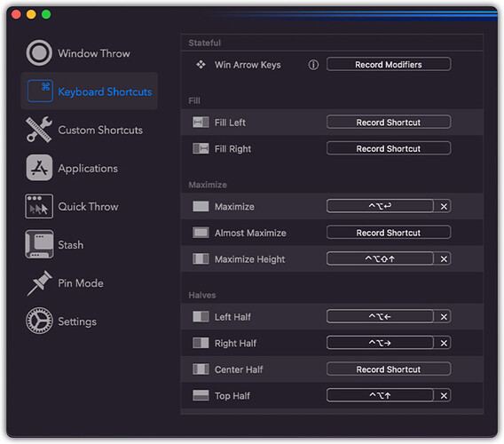Record a shortcut for Center Half

tap(389, 369)
